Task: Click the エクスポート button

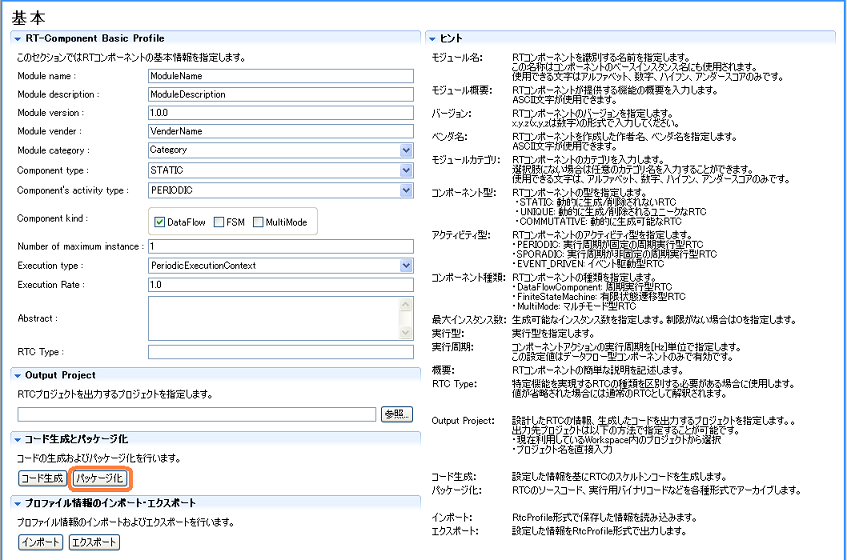Action: pos(95,543)
